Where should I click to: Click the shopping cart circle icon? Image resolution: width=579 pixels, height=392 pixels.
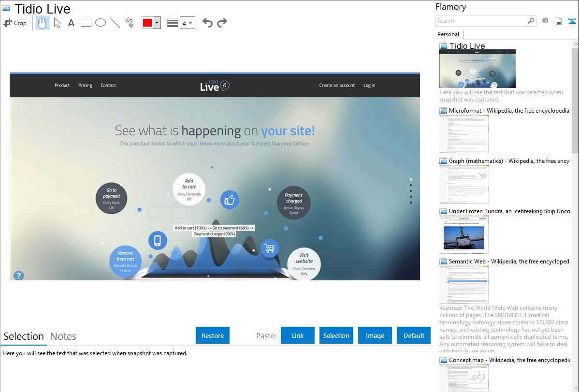270,248
